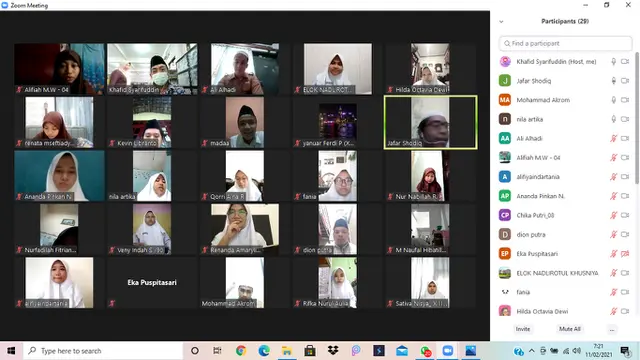The image size is (640, 360).
Task: Click the search magnifier in Find a participant
Action: pos(507,43)
